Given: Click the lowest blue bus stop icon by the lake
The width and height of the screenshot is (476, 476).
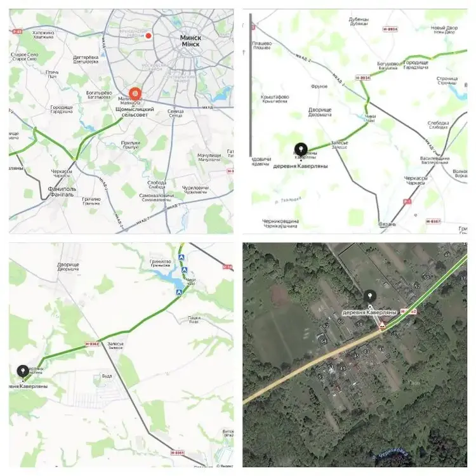Looking at the screenshot, I should point(179,292).
